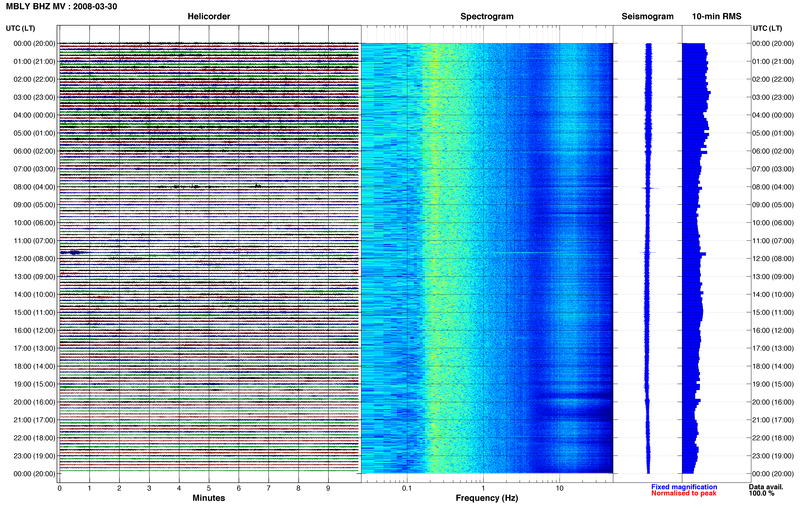Screen dimensions: 812x508
Task: Click the 'Fixed magnification' legend text
Action: pos(684,487)
